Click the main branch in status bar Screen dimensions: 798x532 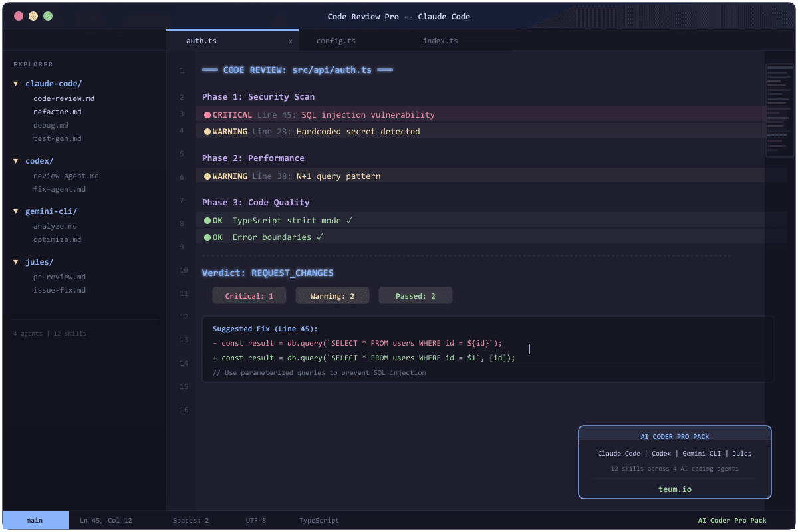(35, 520)
